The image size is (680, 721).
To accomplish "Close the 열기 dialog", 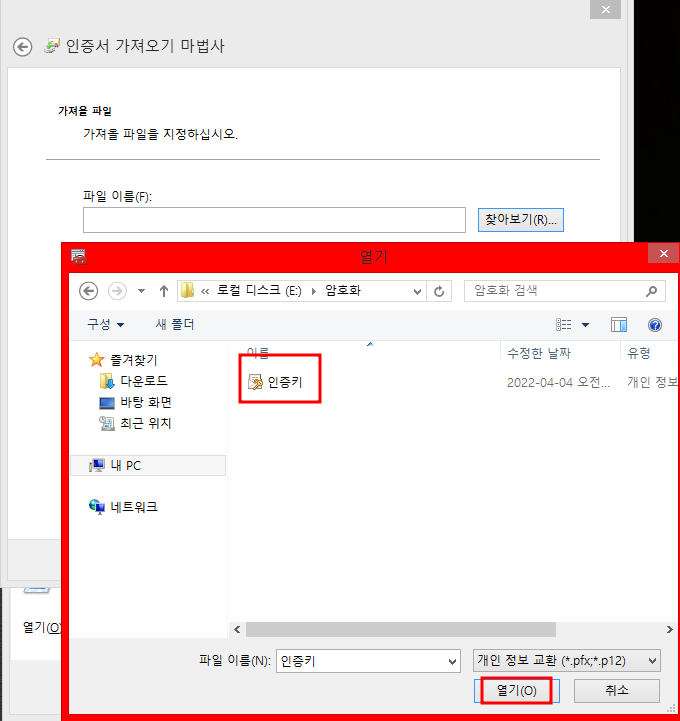I will point(663,253).
